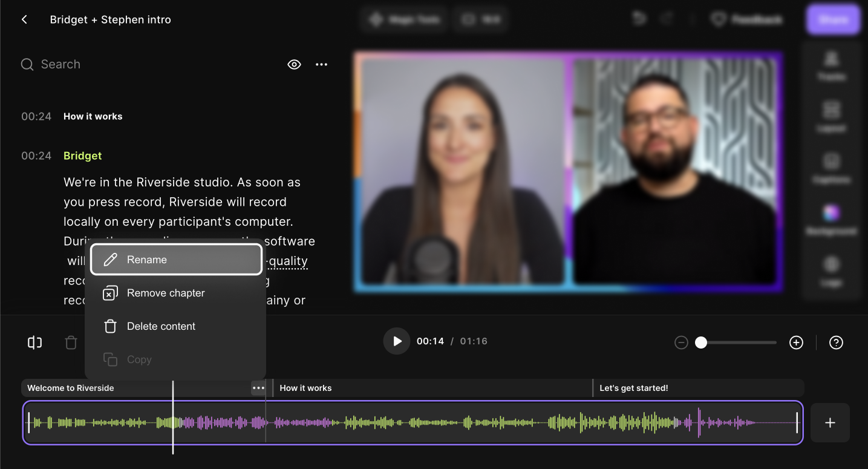This screenshot has height=469, width=868.
Task: Open the 16:9 aspect ratio selector
Action: coord(481,19)
